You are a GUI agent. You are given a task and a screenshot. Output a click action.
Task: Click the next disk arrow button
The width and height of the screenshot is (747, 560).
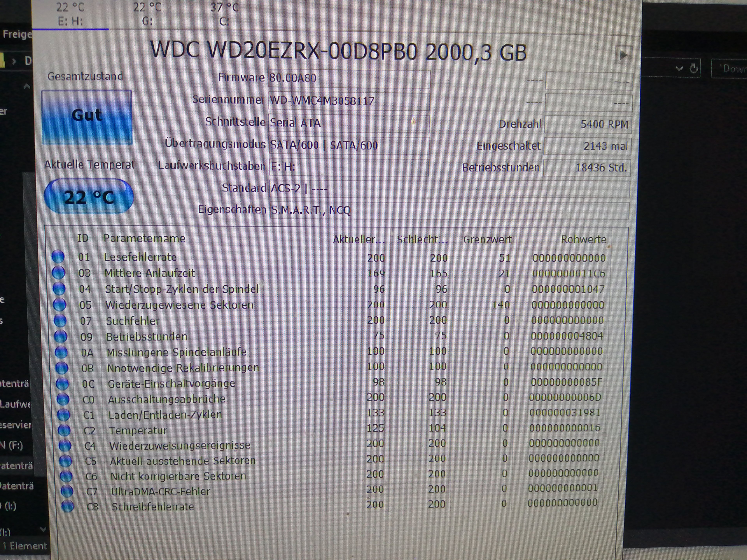pos(623,55)
